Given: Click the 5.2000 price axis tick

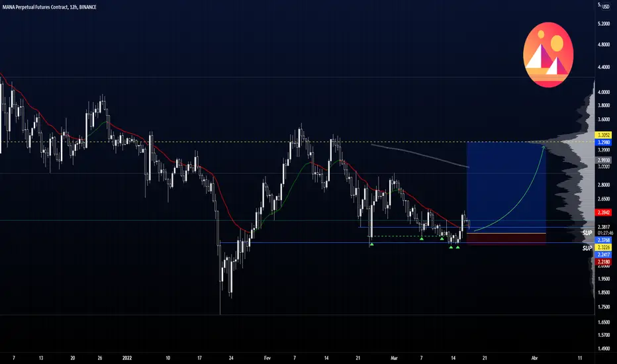Looking at the screenshot, I should [x=604, y=24].
